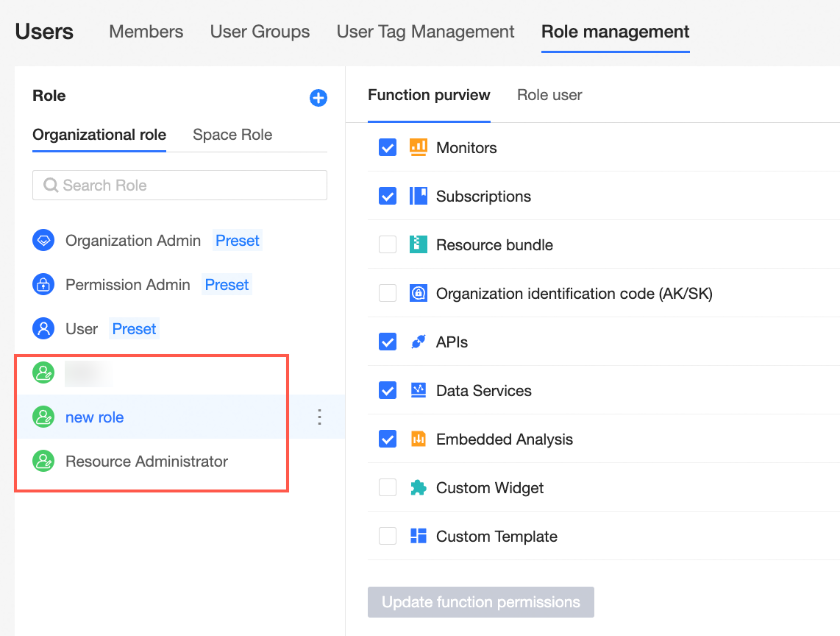This screenshot has width=840, height=636.
Task: Switch to the Space Role tab
Action: pos(232,135)
